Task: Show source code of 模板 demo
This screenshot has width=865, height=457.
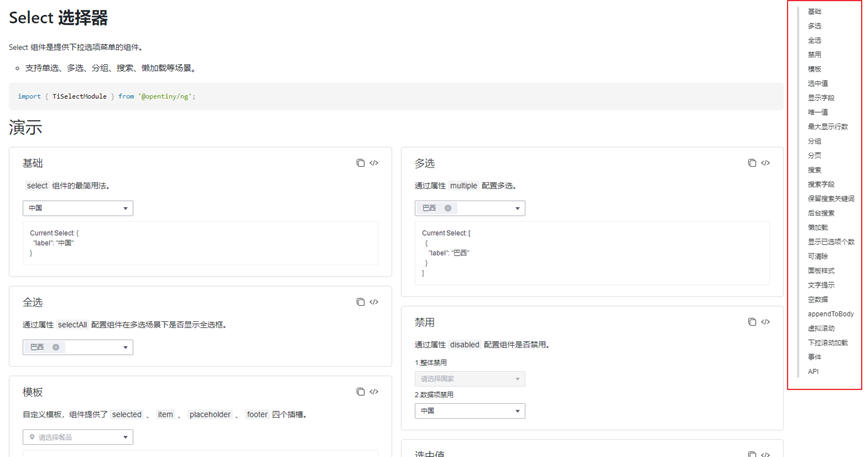Action: (374, 392)
